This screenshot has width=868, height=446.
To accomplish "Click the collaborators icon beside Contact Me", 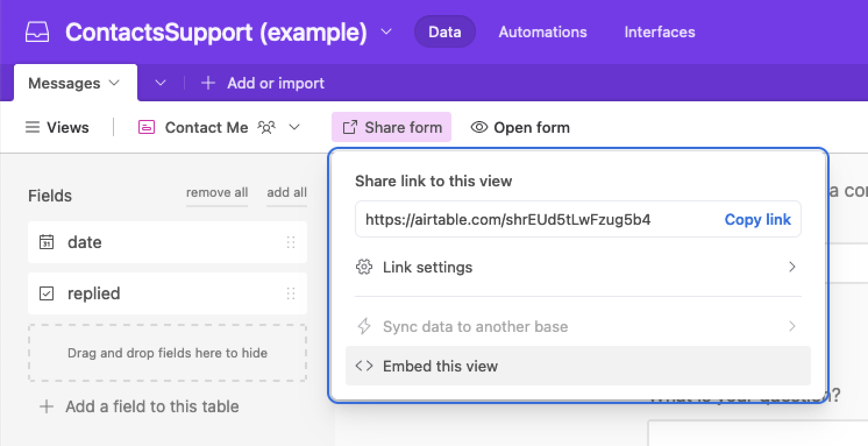I will [x=266, y=127].
